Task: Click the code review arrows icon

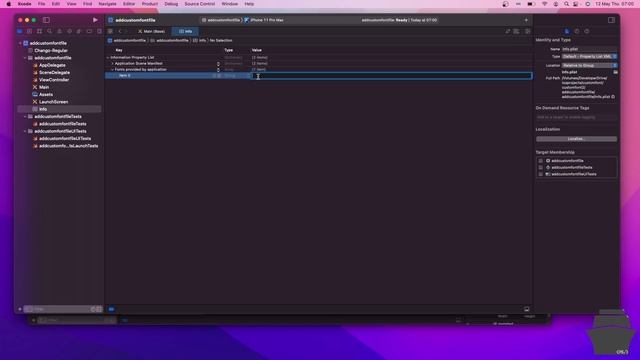Action: [x=507, y=31]
